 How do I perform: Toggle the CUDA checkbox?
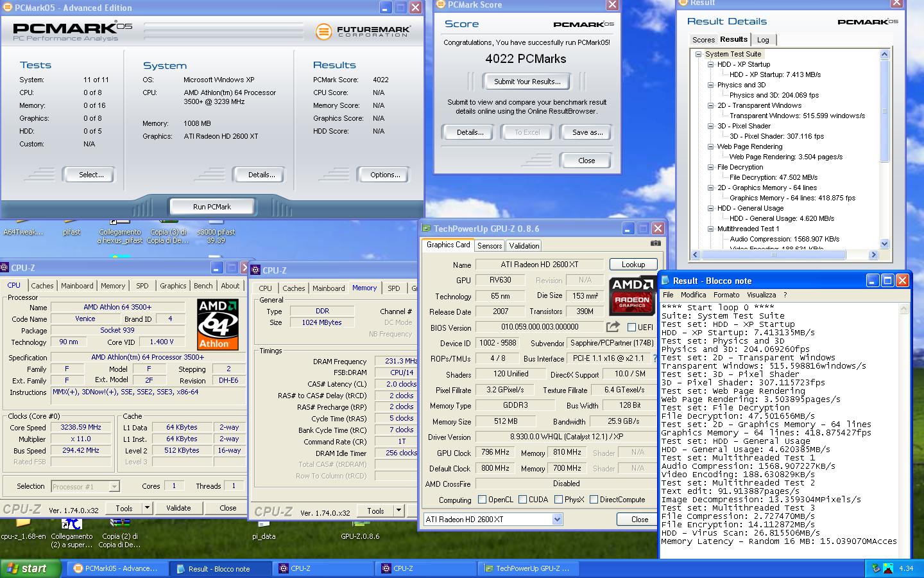pos(522,500)
